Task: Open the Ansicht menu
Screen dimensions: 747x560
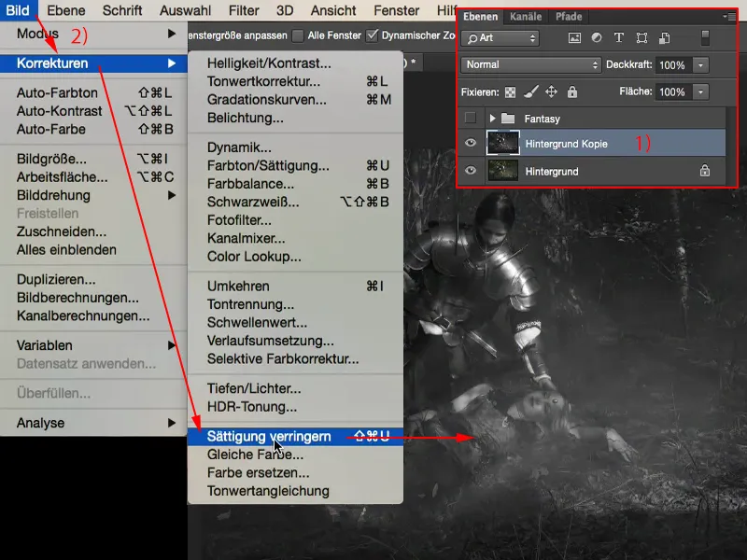Action: pyautogui.click(x=333, y=10)
